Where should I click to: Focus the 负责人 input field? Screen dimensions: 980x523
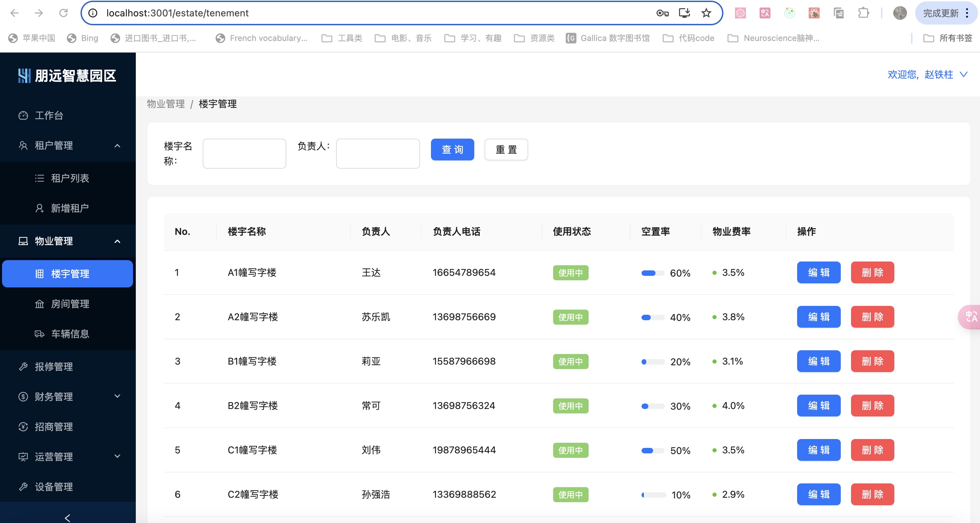tap(378, 153)
